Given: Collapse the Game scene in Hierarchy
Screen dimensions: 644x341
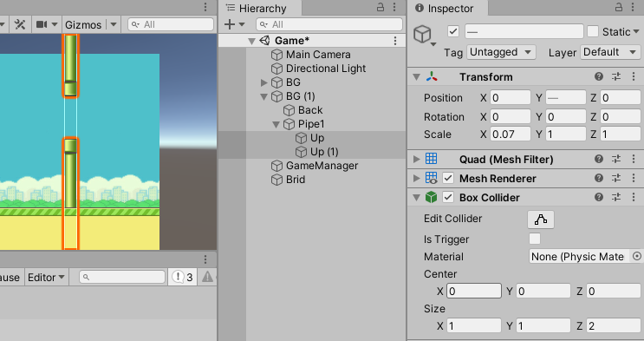Looking at the screenshot, I should (x=251, y=41).
